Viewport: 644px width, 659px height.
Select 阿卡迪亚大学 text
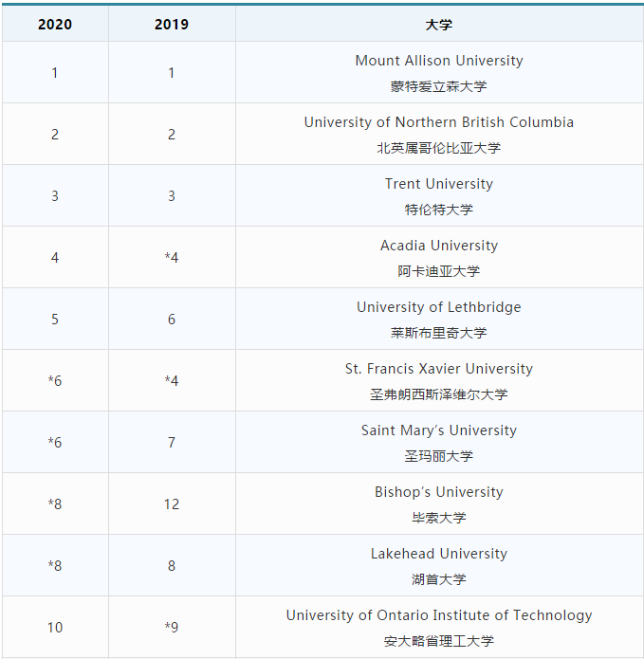point(439,271)
